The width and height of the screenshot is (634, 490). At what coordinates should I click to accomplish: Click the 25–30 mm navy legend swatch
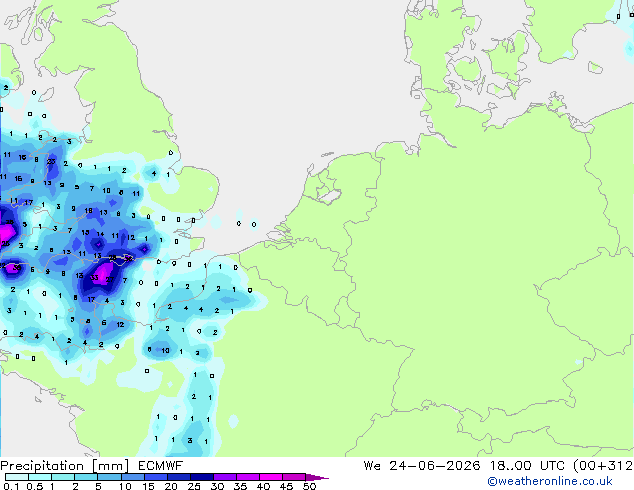202,477
